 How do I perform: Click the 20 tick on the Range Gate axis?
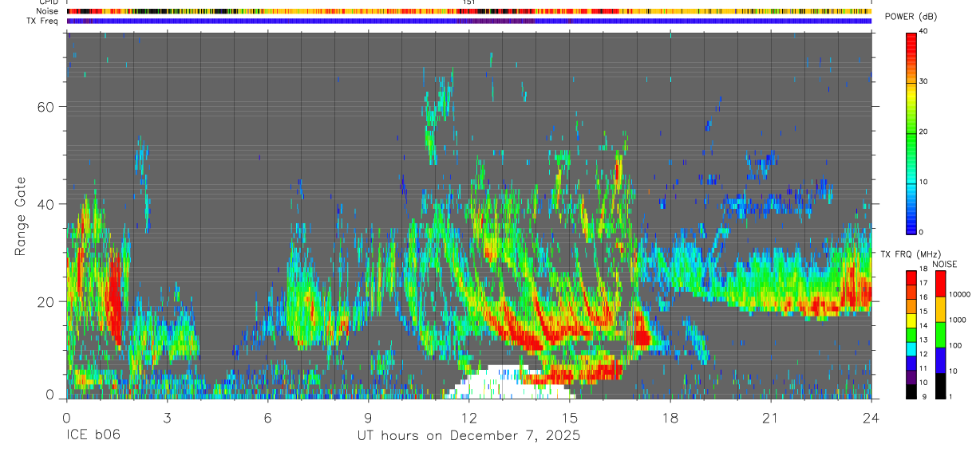click(45, 301)
